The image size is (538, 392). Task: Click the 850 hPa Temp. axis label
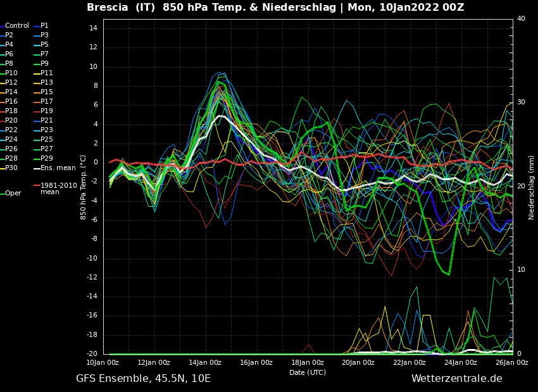click(x=84, y=187)
